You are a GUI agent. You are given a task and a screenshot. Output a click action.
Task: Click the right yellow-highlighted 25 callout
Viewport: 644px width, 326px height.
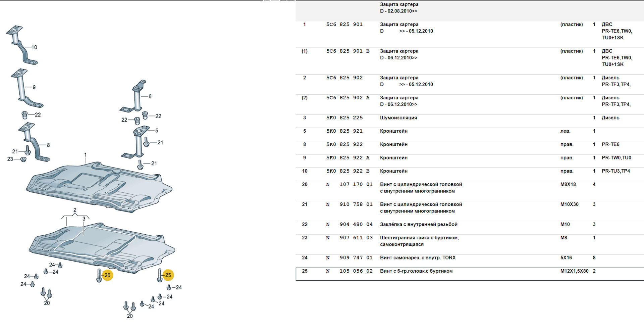[x=168, y=275]
